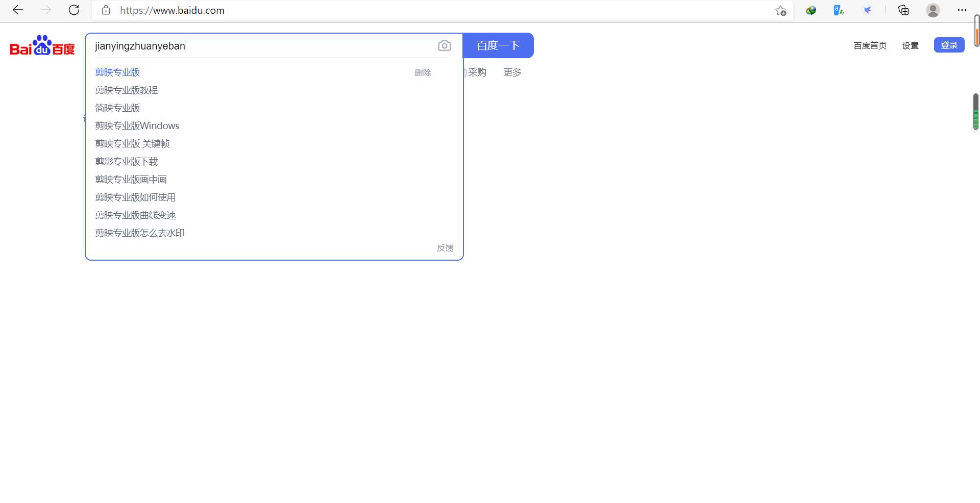Start an image search with the camera icon

click(x=444, y=46)
